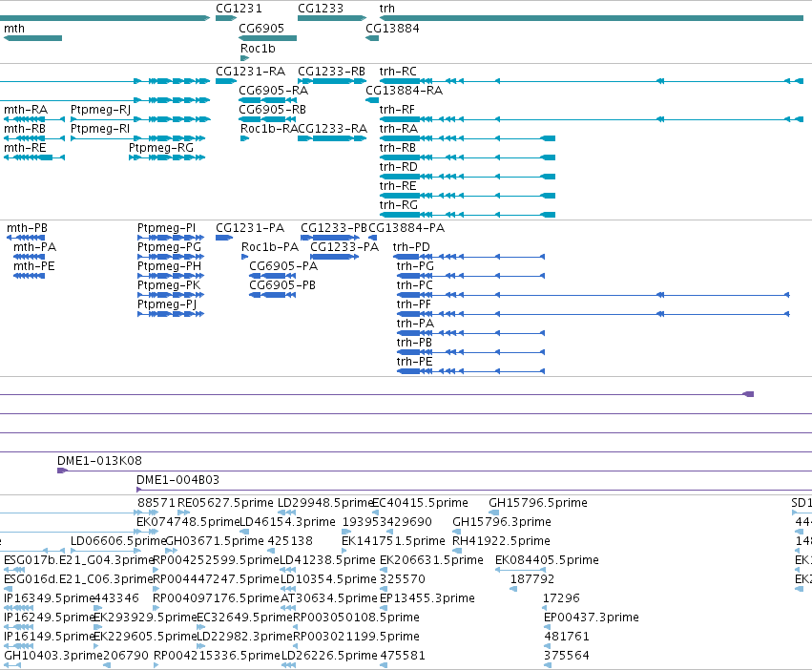Select the trh-RF transcript label
812x670 pixels.
tap(397, 110)
